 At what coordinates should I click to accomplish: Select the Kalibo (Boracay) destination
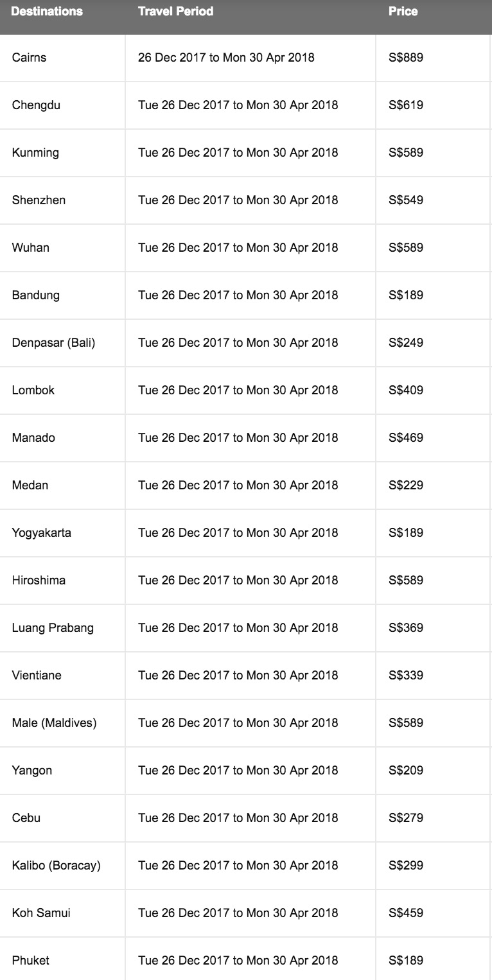[x=56, y=866]
